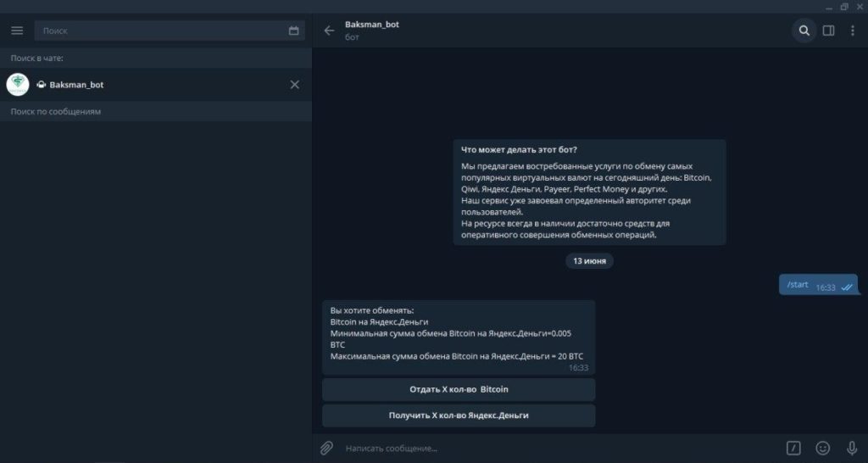Open the hamburger main menu

point(17,31)
